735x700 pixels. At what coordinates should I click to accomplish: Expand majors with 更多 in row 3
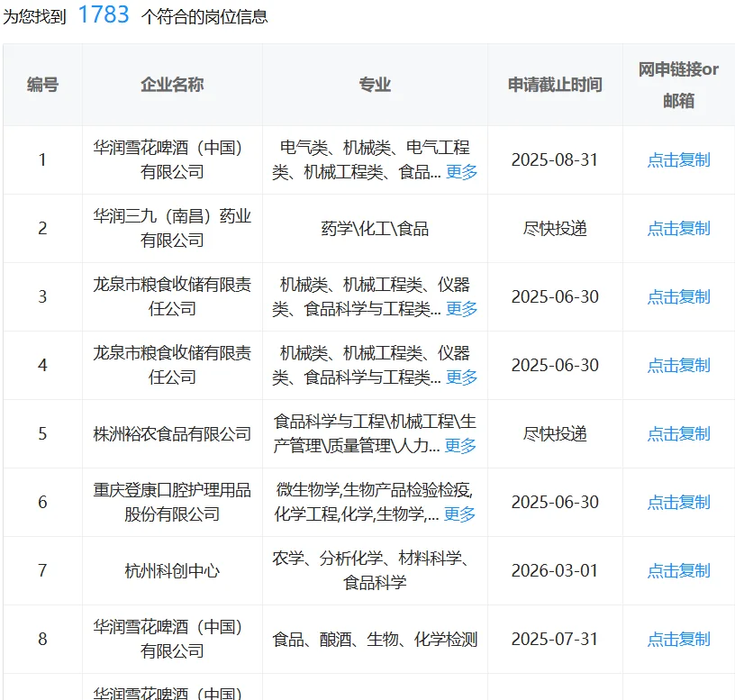[x=461, y=309]
